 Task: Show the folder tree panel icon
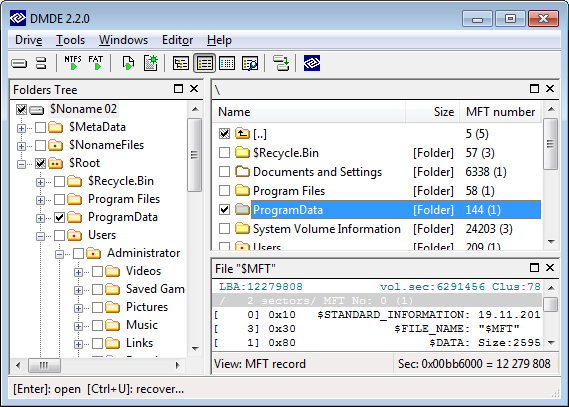point(181,63)
